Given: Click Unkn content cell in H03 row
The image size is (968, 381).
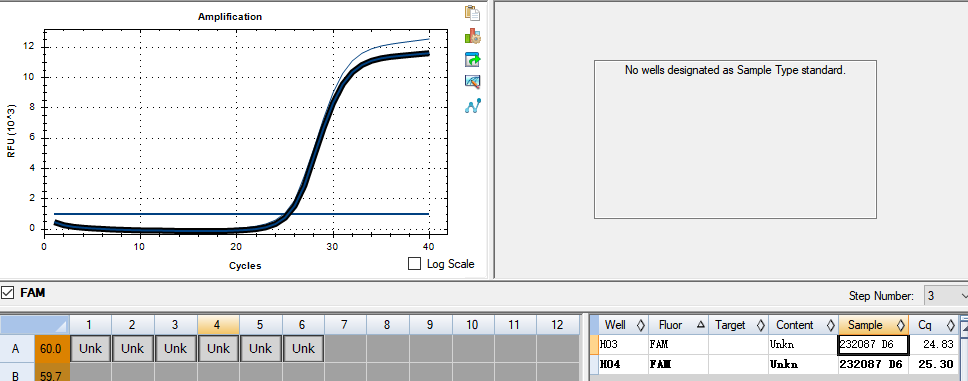Looking at the screenshot, I should tap(803, 344).
